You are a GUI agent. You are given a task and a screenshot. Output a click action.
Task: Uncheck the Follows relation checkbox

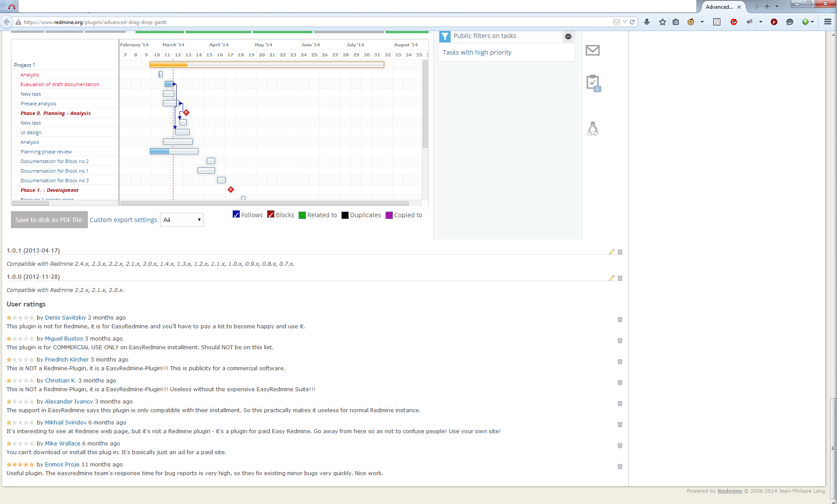(236, 215)
